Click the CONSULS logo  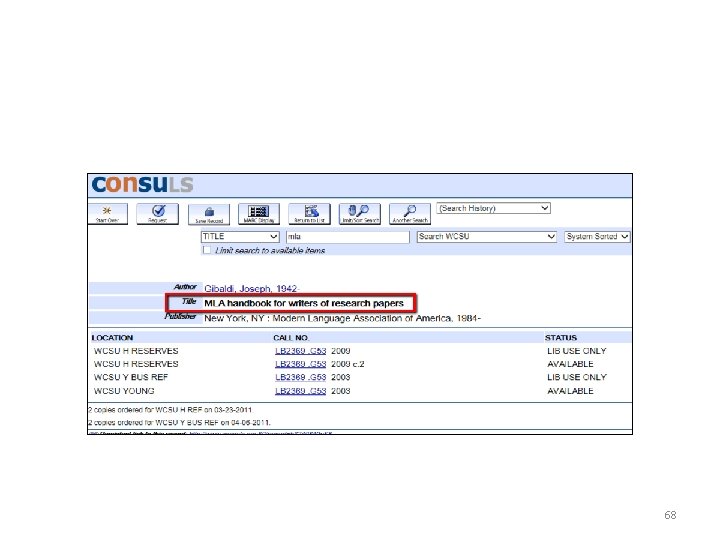coord(142,185)
